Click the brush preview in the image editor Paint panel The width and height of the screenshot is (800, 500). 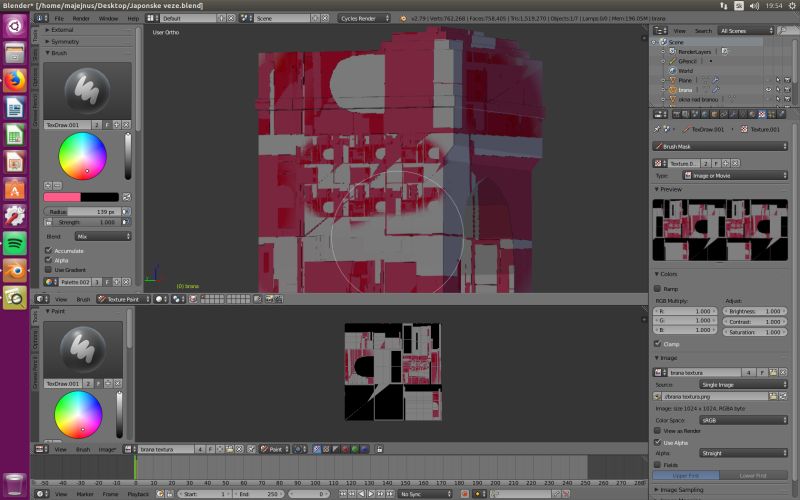click(83, 349)
